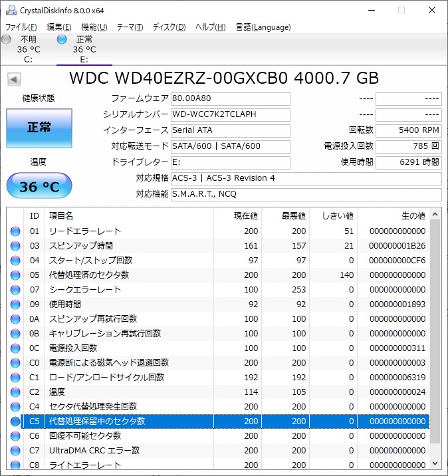Click the threshold value 140 in row 05
The height and width of the screenshot is (476, 448).
346,275
